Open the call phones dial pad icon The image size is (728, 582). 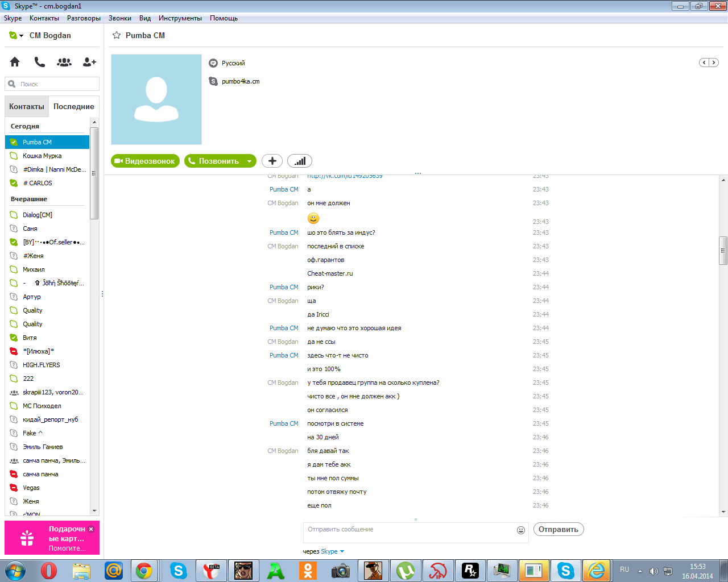(39, 62)
